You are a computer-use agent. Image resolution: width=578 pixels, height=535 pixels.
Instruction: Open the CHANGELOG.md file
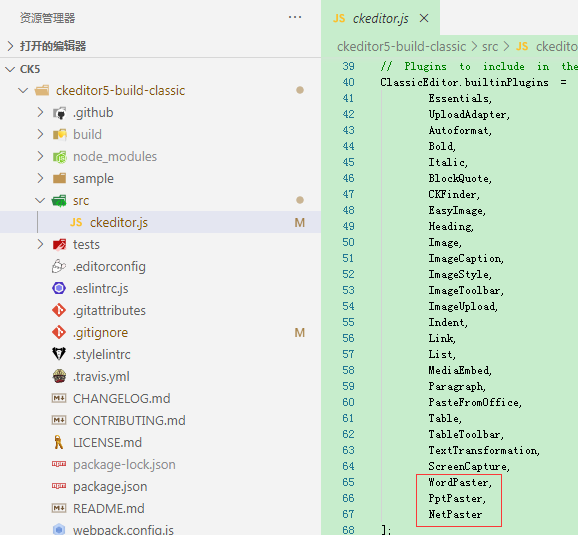121,399
